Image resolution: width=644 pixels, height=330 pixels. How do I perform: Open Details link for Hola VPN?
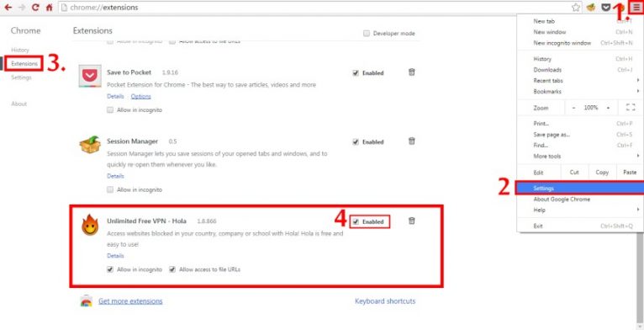tap(115, 256)
